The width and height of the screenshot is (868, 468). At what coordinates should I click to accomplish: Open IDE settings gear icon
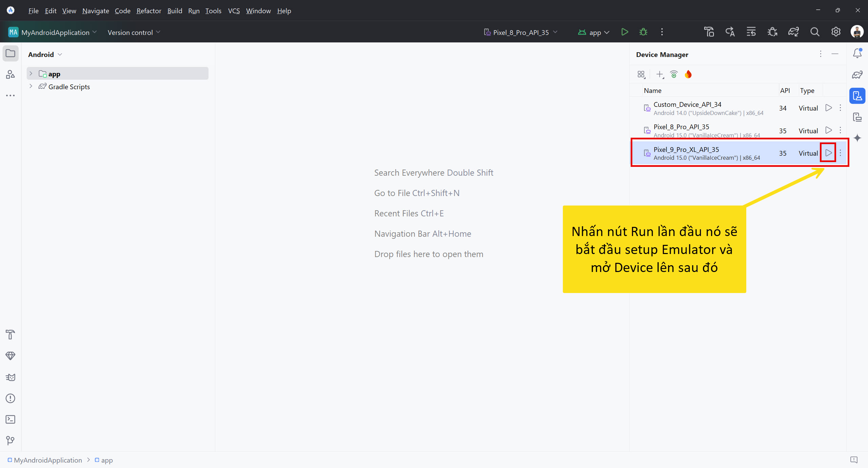(836, 32)
